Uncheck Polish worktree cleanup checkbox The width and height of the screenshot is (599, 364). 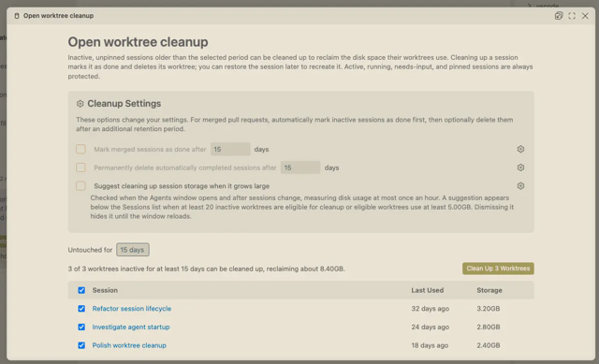[81, 345]
